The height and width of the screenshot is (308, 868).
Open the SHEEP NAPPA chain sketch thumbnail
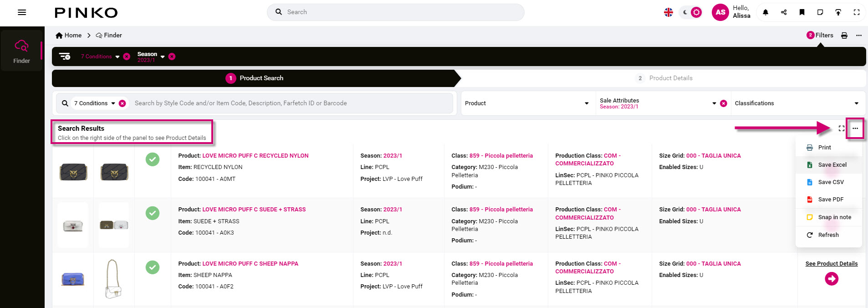coord(113,279)
